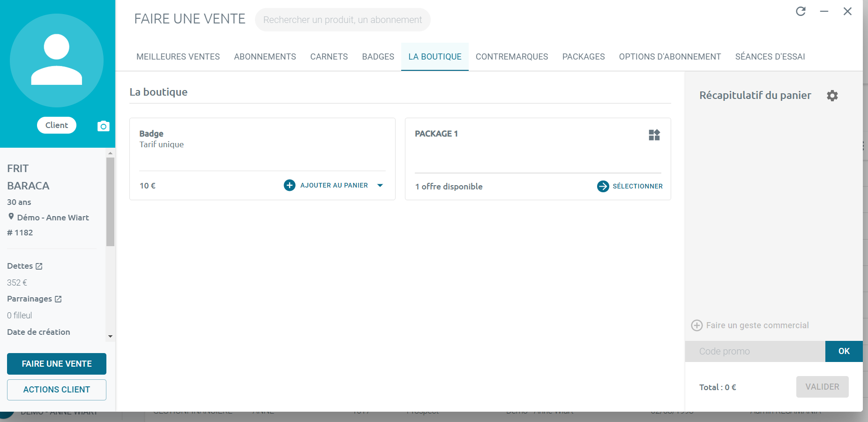The width and height of the screenshot is (868, 422).
Task: Click Date de création label
Action: coord(38,332)
